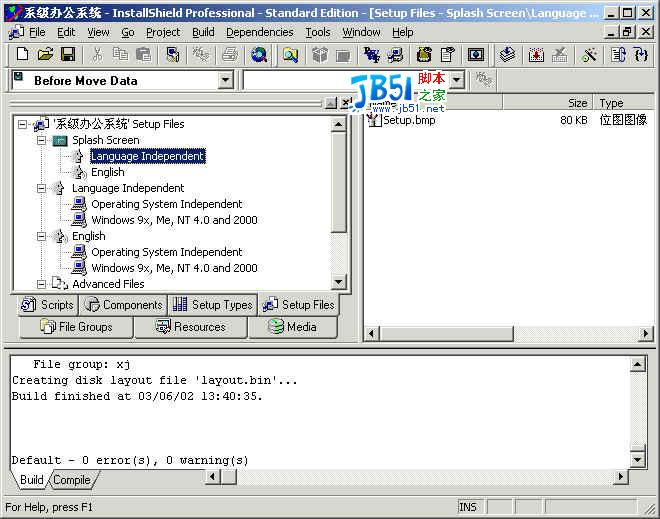660x519 pixels.
Task: Click the 'Build finished at' output line
Action: (x=137, y=396)
